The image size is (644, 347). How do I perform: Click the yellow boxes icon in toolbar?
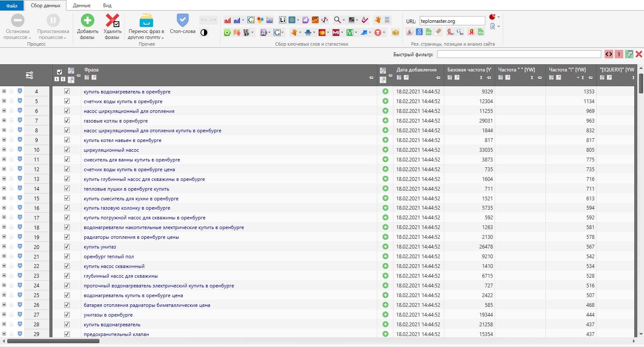coord(395,33)
